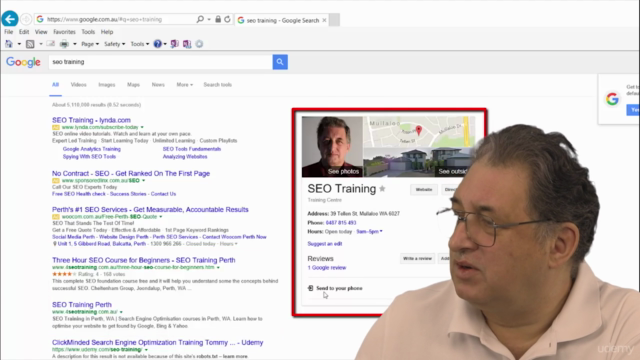The image size is (640, 360).
Task: Click the search box containing 'seo training'
Action: 160,62
